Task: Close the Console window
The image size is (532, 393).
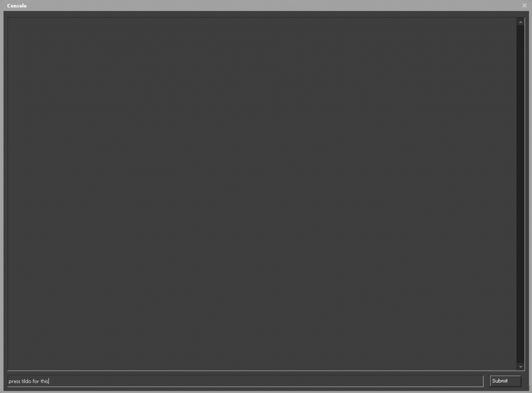Action: click(524, 5)
